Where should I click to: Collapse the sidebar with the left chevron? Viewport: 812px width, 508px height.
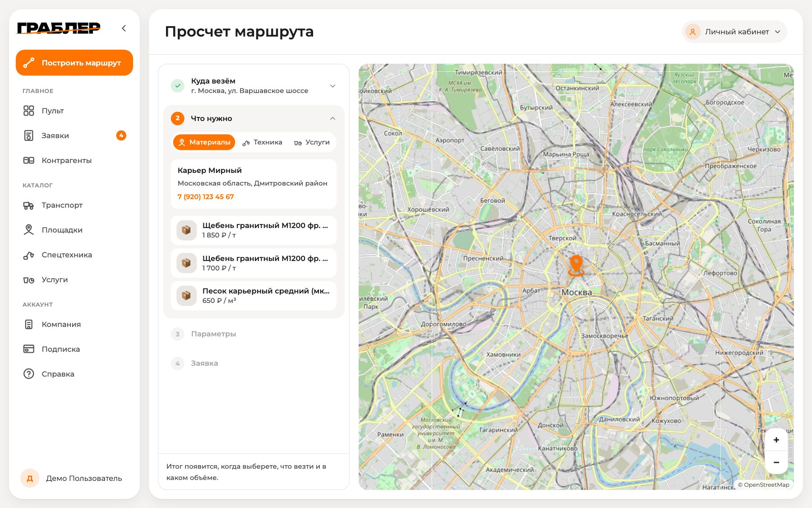click(124, 28)
